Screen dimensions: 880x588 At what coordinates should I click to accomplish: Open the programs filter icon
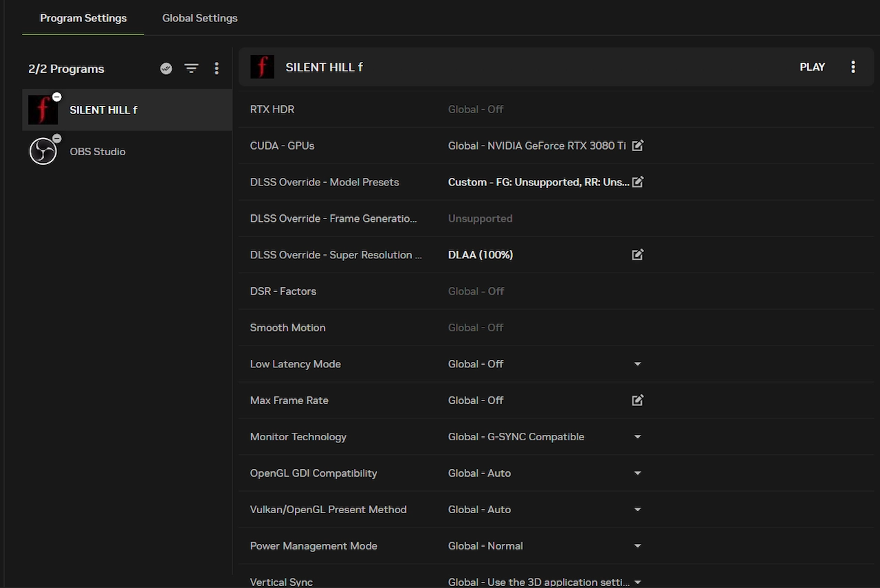tap(191, 69)
